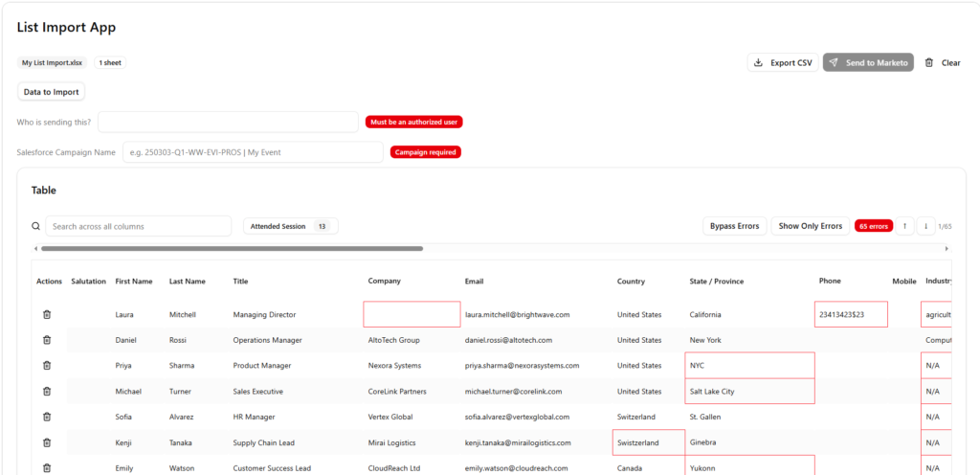Image resolution: width=980 pixels, height=475 pixels.
Task: Clear the imported list
Action: tap(942, 62)
